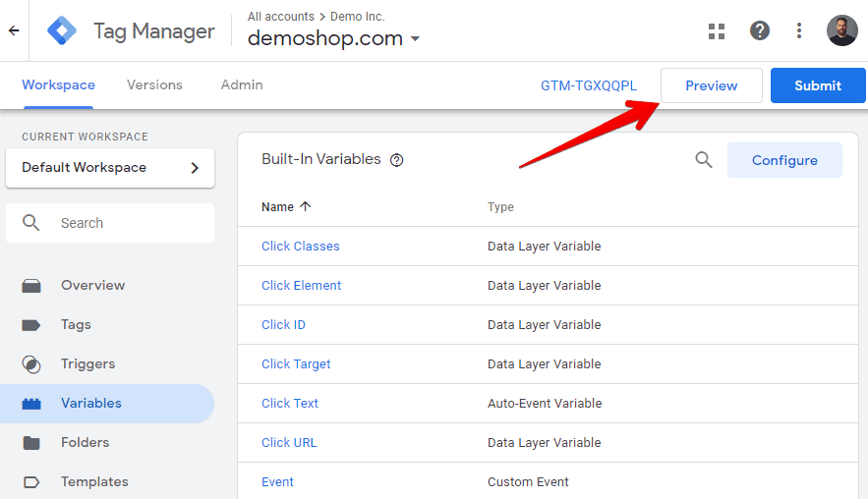Screen dimensions: 868x499
Task: Click Data Layer Variable in Click URL row
Action: 545,443
